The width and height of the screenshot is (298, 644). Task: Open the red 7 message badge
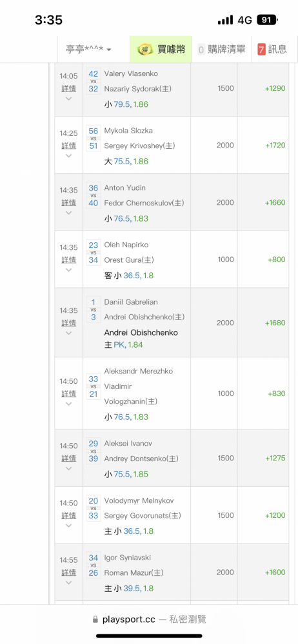pos(261,50)
